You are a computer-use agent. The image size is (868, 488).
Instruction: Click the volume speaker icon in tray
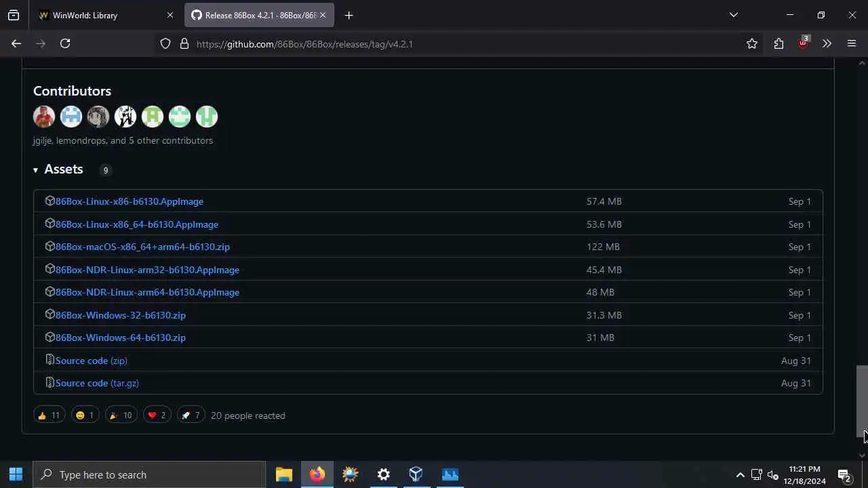point(772,474)
